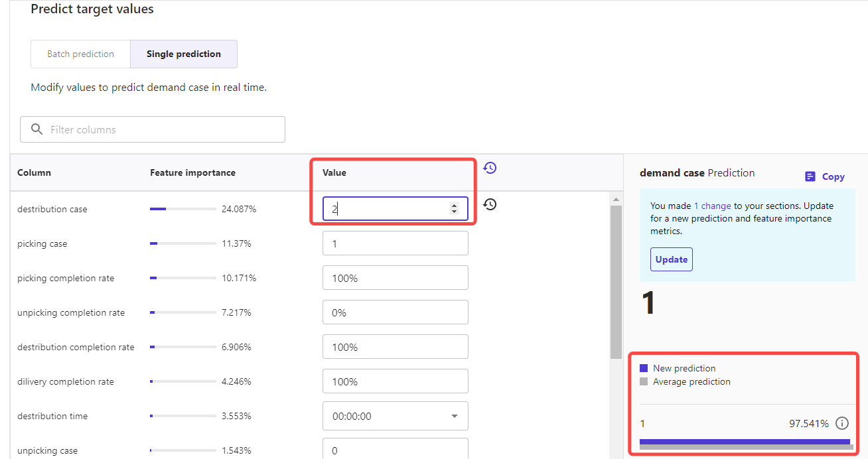Increase destribution case value with up arrow
Viewport: 868px width, 459px height.
pos(454,205)
